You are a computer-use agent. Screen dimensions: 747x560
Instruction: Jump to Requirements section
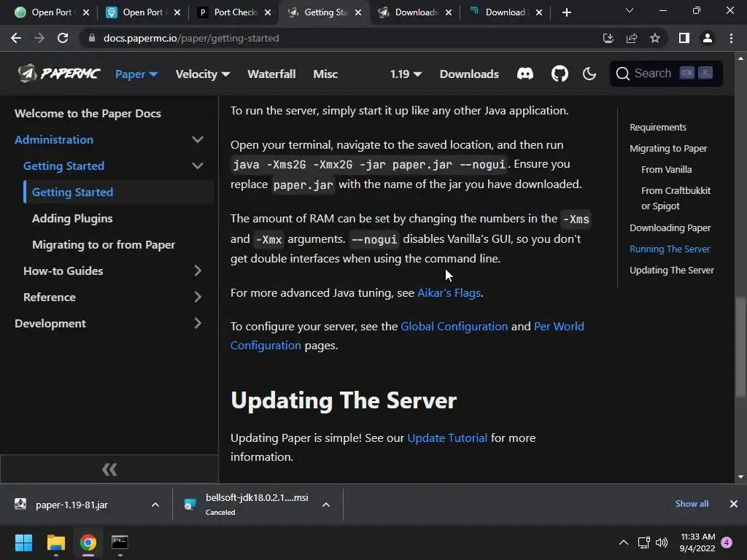coord(657,127)
